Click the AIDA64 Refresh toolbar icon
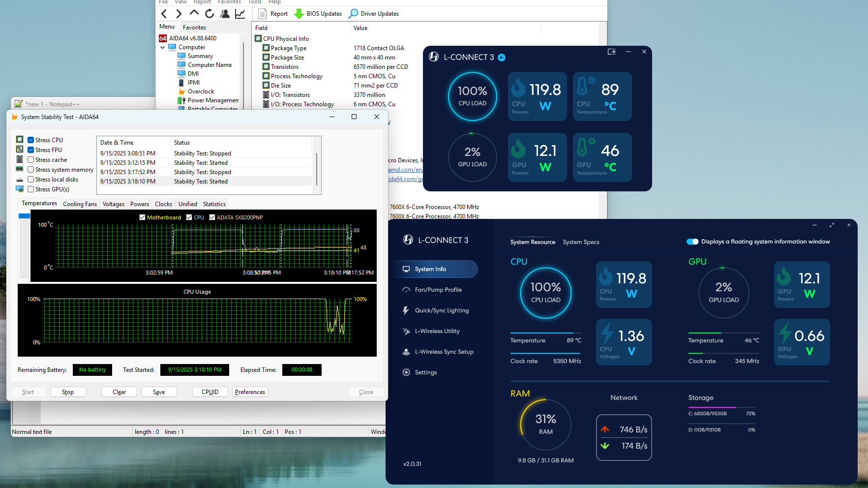The width and height of the screenshot is (868, 488). (210, 14)
